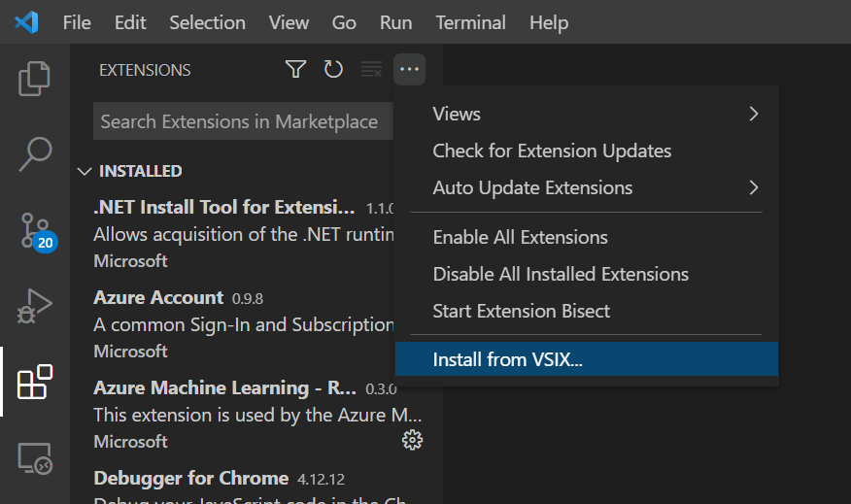Image resolution: width=851 pixels, height=504 pixels.
Task: Click Azure Account version 0.9.8
Action: [248, 298]
